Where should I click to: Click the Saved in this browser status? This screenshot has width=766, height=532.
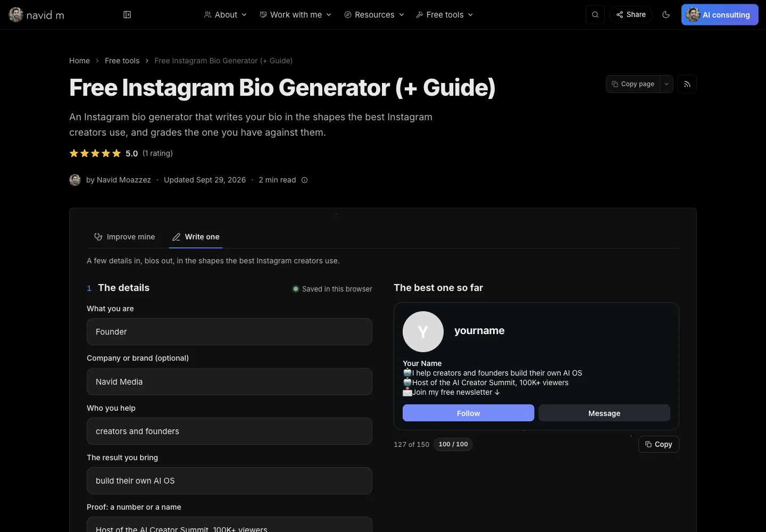pos(332,289)
